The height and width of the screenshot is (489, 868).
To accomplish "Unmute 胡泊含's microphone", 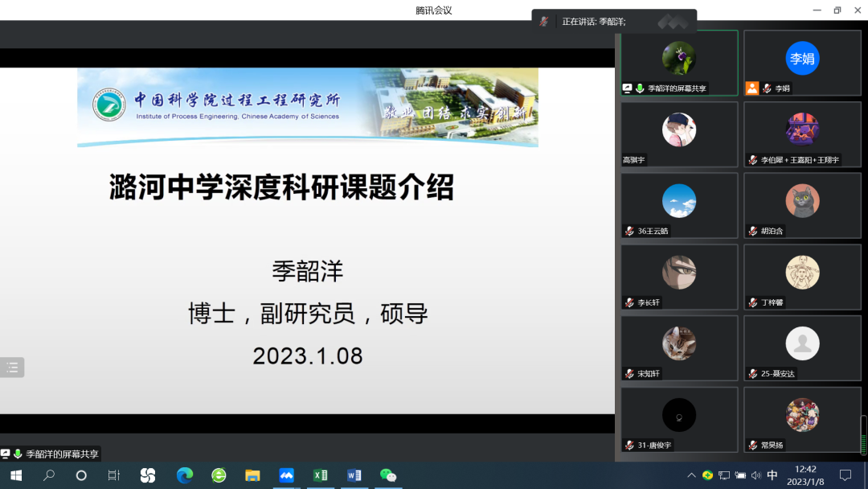I will 753,231.
